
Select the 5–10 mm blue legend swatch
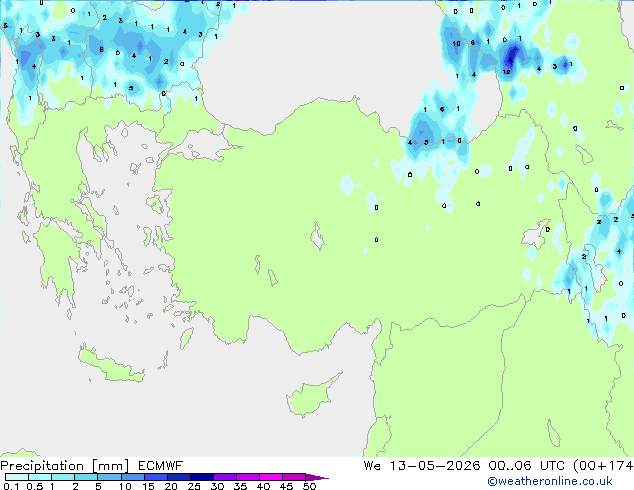[x=109, y=477]
